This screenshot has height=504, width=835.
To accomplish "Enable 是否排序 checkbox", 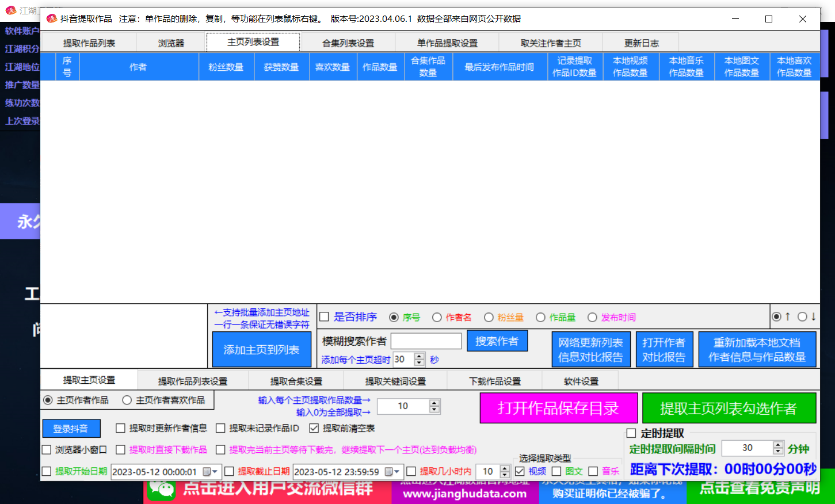I will pyautogui.click(x=324, y=317).
